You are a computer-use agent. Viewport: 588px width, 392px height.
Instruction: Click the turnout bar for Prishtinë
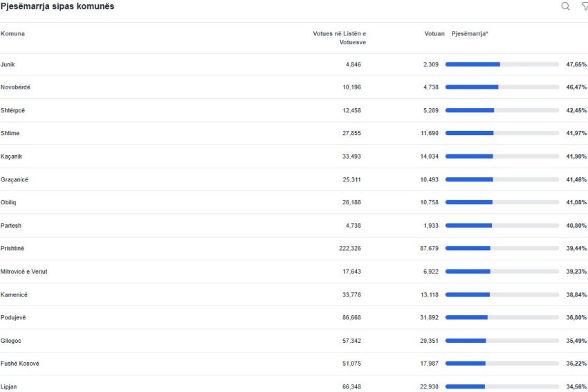pyautogui.click(x=502, y=248)
